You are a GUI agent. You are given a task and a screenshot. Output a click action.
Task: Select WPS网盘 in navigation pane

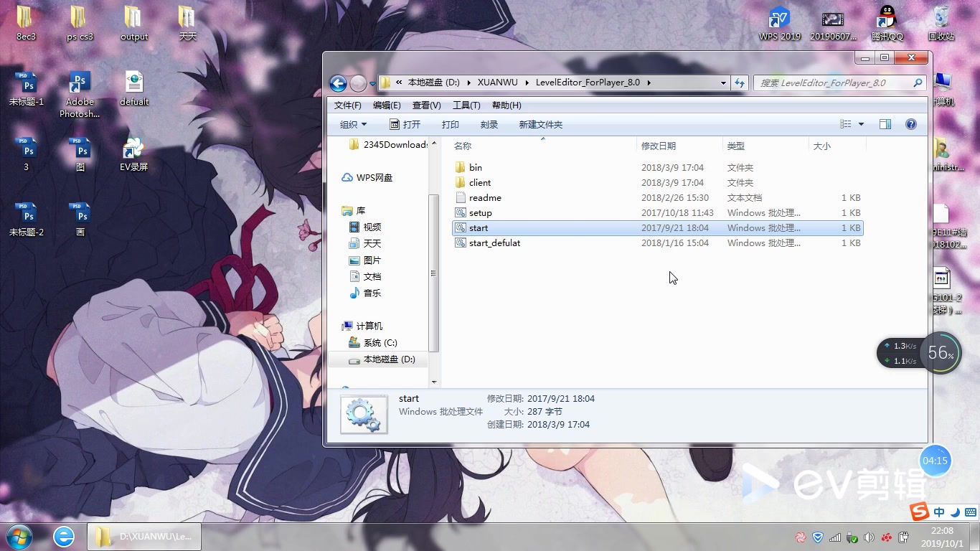coord(367,177)
